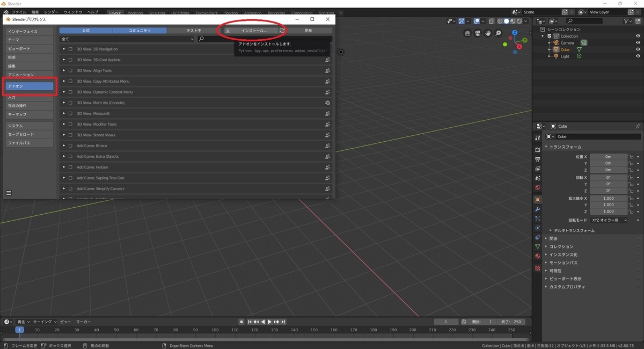Enable Add Curve: Extra Objects checkbox

click(70, 156)
